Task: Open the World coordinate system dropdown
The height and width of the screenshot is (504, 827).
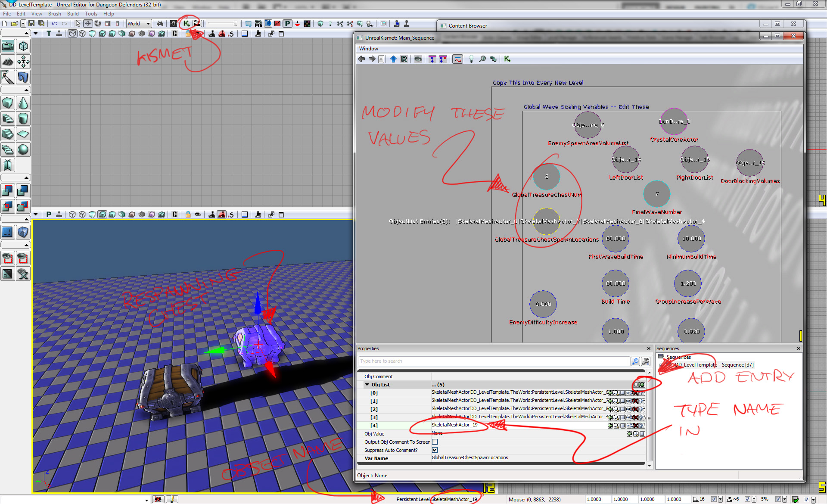Action: click(139, 24)
